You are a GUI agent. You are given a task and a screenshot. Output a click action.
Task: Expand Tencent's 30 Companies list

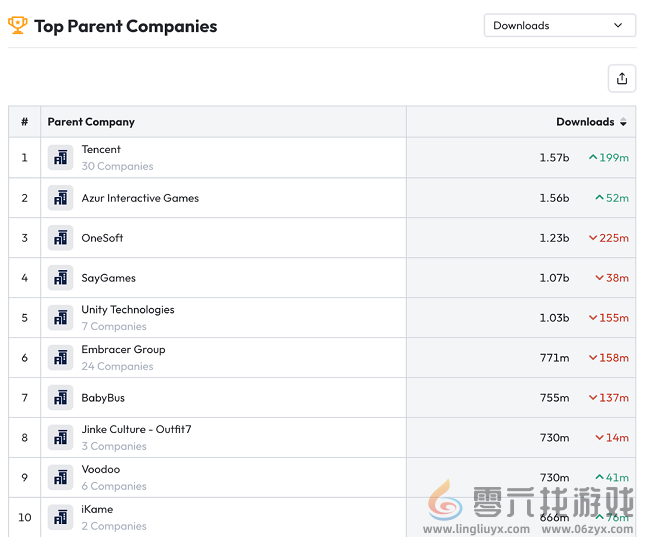tap(117, 167)
